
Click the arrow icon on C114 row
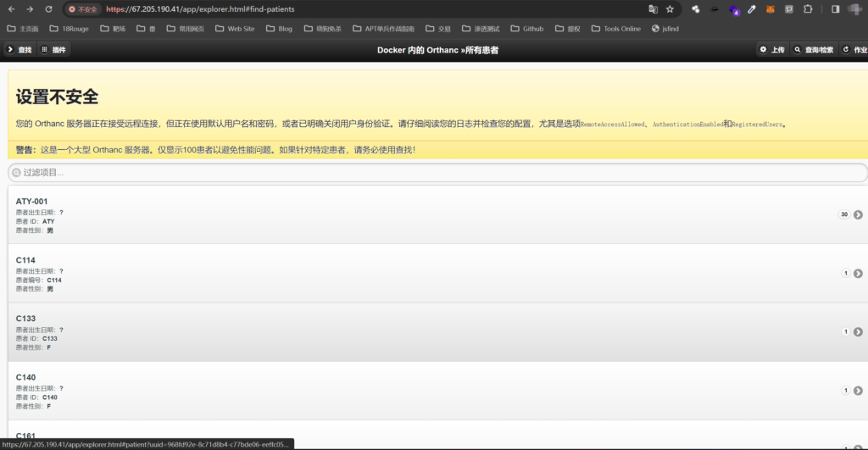pyautogui.click(x=858, y=274)
